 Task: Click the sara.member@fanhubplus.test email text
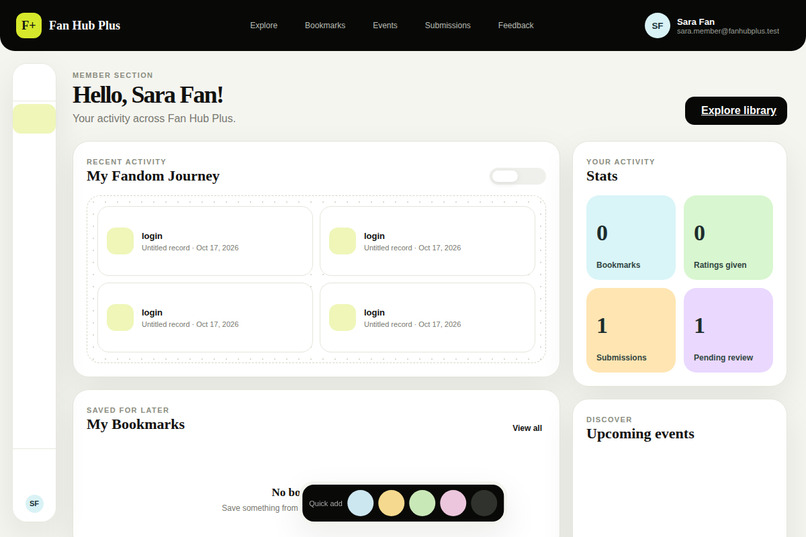pos(728,31)
